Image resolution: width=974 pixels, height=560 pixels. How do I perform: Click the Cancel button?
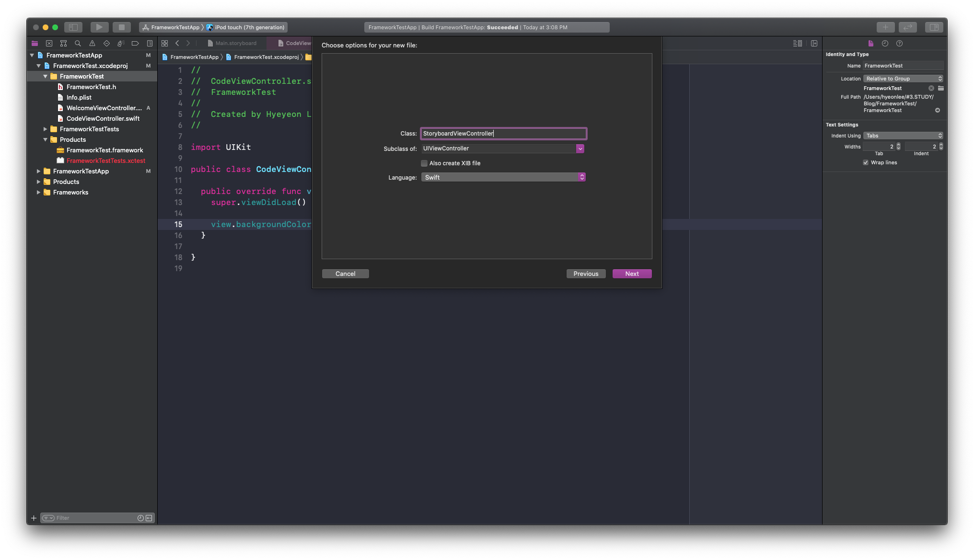click(345, 274)
